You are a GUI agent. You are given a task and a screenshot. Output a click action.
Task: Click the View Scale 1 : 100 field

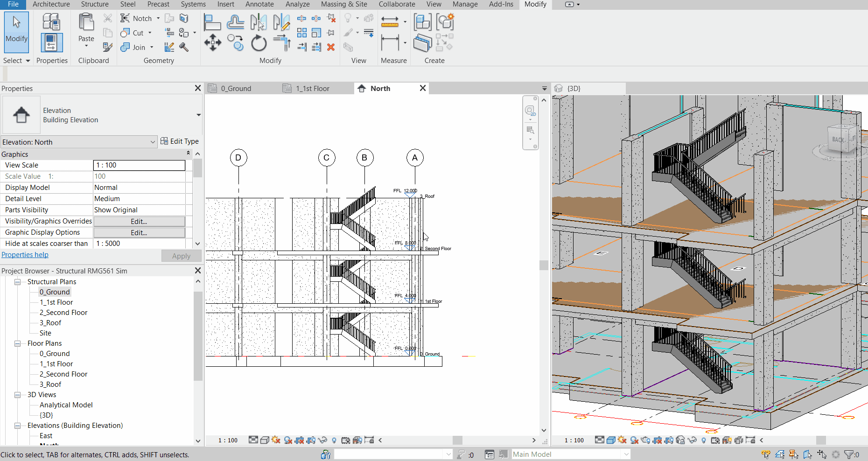pos(140,165)
